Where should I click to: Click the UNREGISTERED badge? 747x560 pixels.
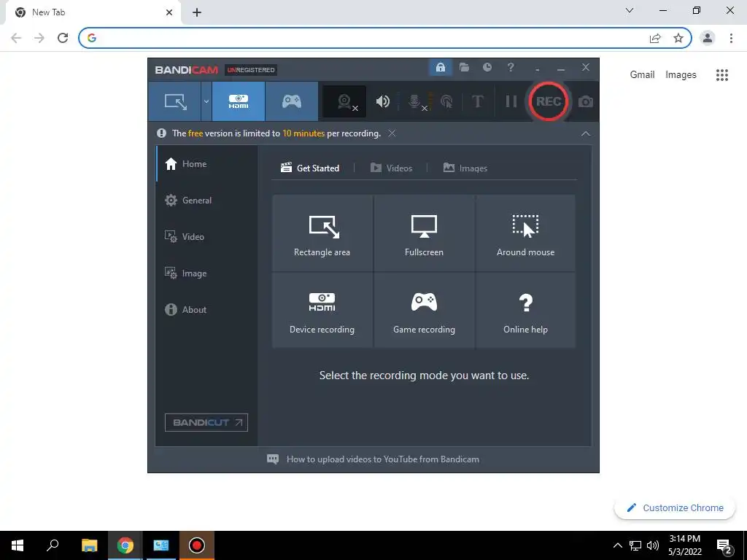[x=251, y=70]
